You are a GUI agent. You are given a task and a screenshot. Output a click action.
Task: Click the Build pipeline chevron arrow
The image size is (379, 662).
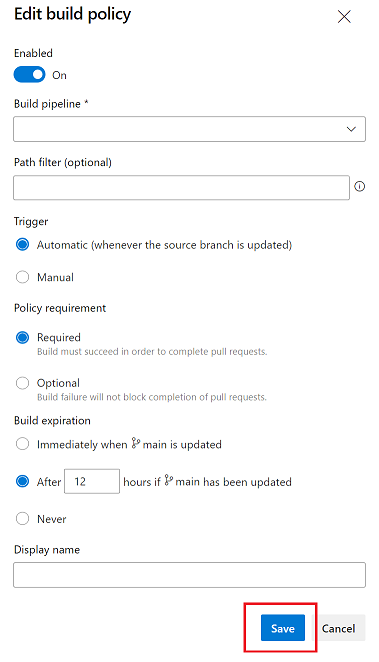click(x=351, y=129)
